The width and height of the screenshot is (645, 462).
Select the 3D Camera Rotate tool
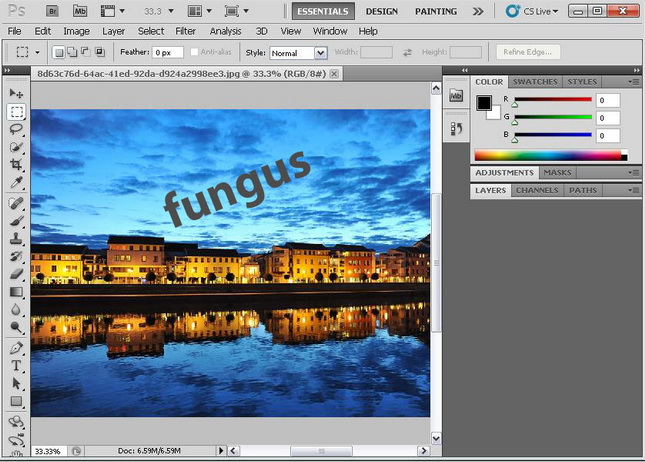coord(16,439)
